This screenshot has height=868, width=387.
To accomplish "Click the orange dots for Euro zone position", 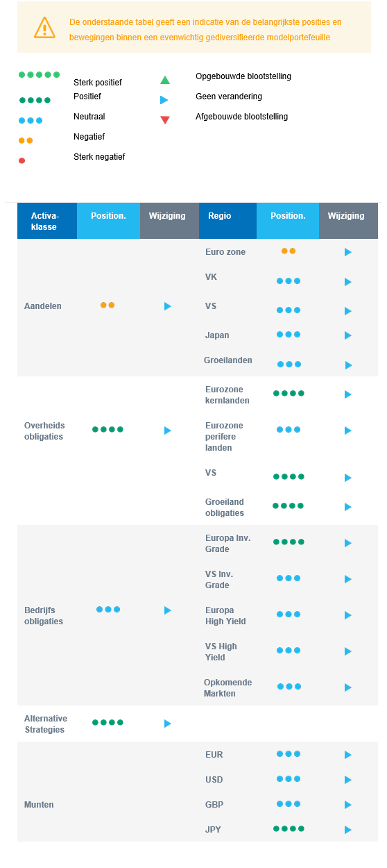I will point(289,251).
